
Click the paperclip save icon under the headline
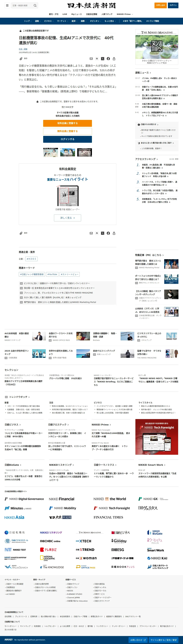click(21, 59)
